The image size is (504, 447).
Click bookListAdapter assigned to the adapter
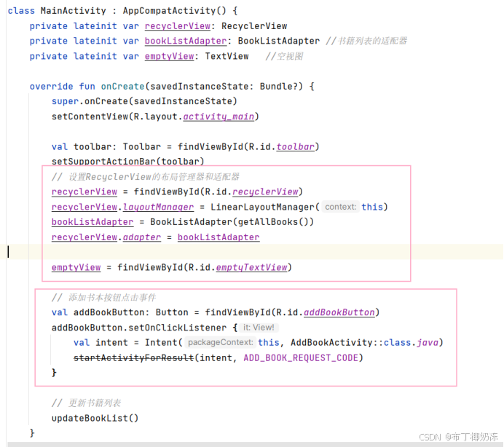click(218, 237)
